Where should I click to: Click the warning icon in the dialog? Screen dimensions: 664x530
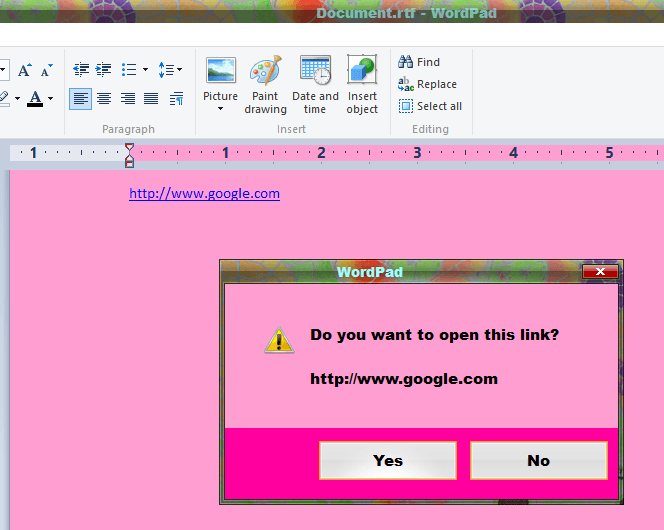point(279,340)
